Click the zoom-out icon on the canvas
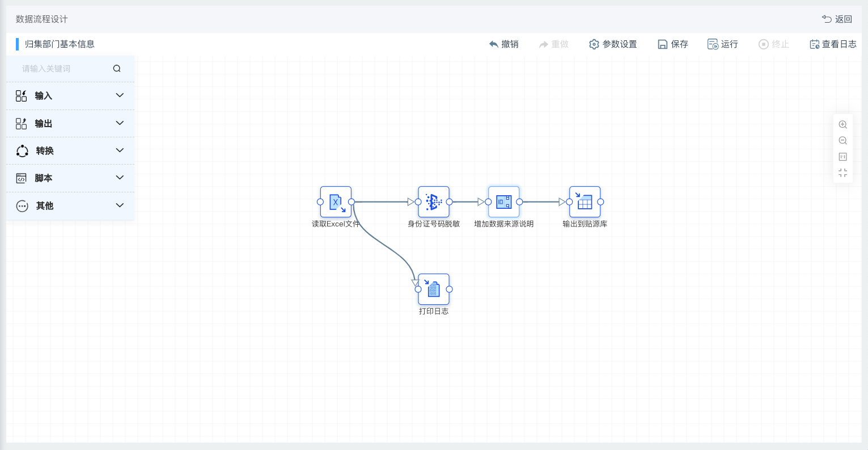This screenshot has width=868, height=450. (843, 140)
